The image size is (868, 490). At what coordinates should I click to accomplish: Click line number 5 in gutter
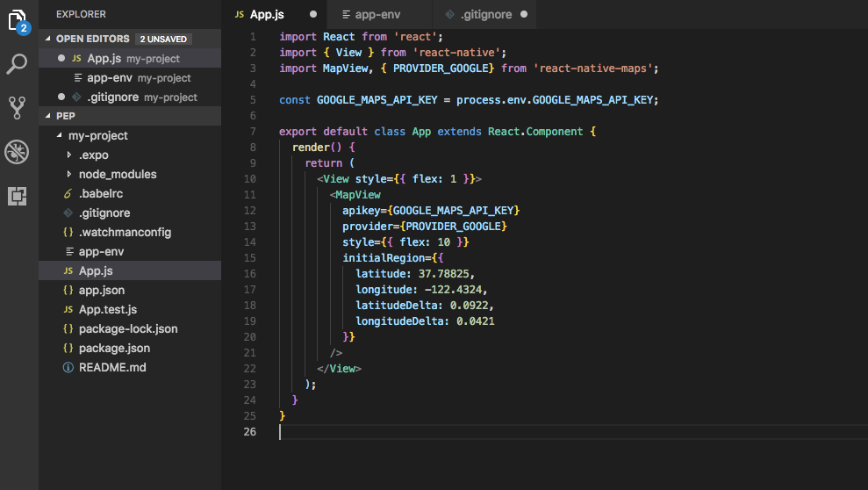253,99
